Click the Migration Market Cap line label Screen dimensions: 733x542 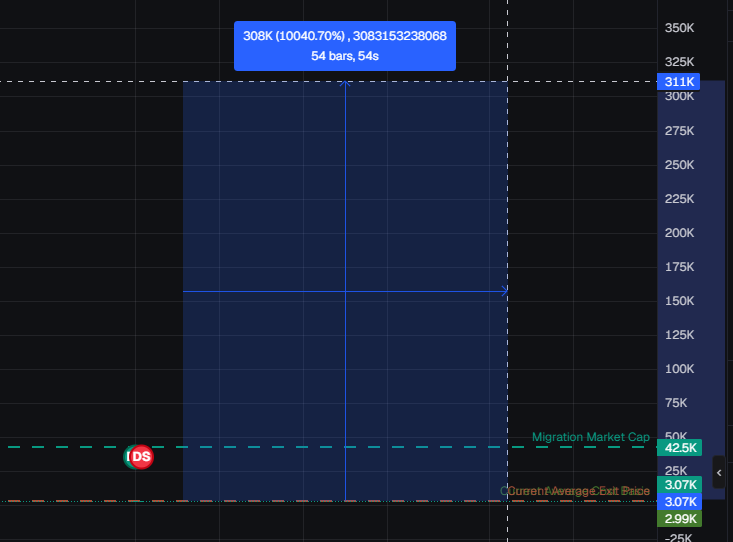tap(590, 437)
